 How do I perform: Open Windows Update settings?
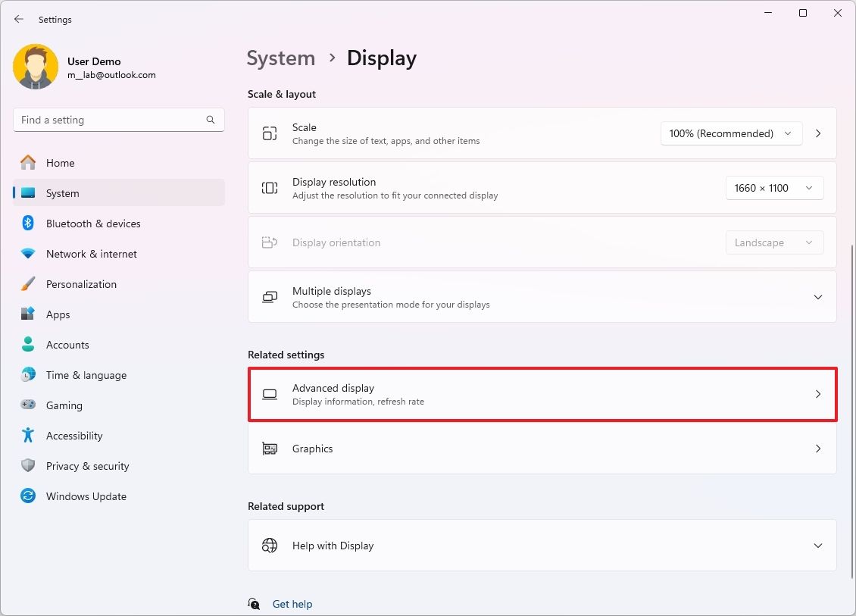pyautogui.click(x=86, y=496)
